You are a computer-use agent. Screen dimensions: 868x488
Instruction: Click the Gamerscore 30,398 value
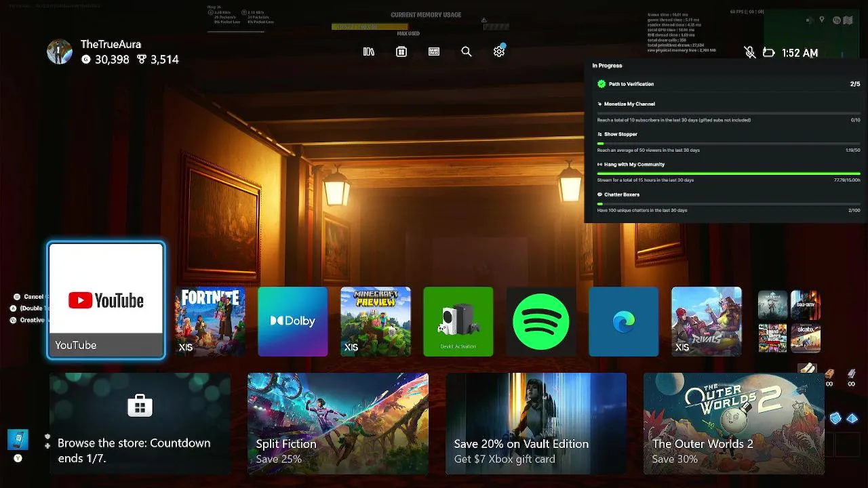point(112,60)
